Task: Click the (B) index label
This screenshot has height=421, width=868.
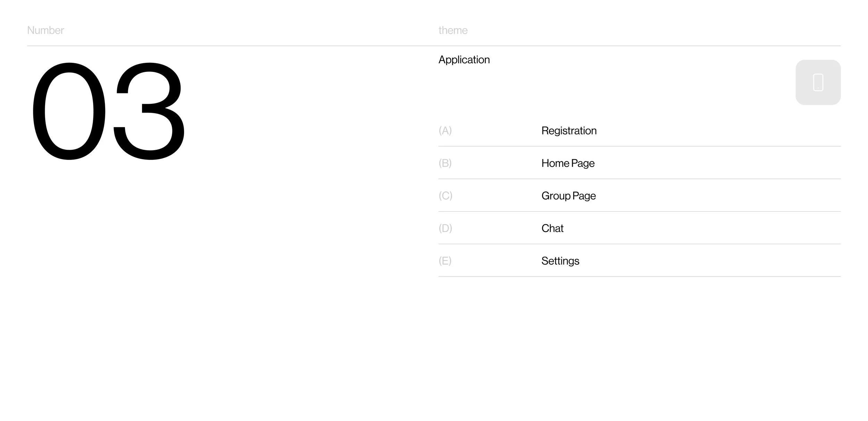Action: [x=445, y=163]
